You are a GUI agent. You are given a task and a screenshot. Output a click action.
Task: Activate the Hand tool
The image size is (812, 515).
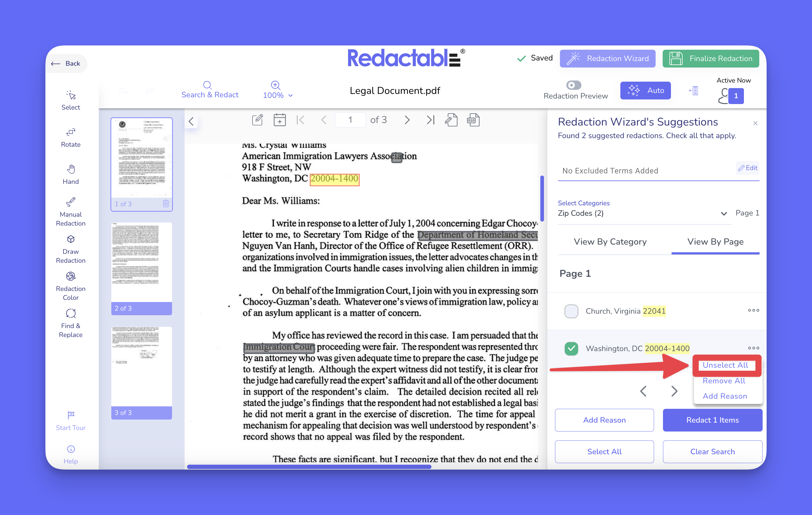[x=71, y=174]
